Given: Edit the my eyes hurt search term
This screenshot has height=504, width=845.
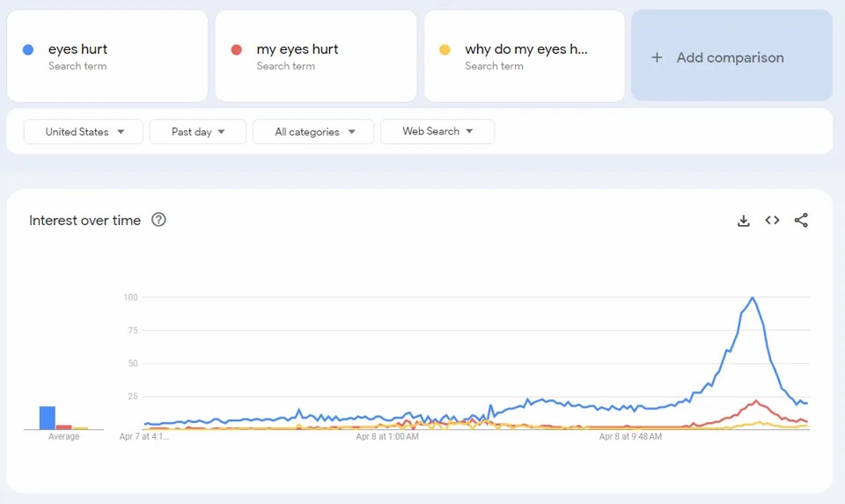Looking at the screenshot, I should coord(298,50).
